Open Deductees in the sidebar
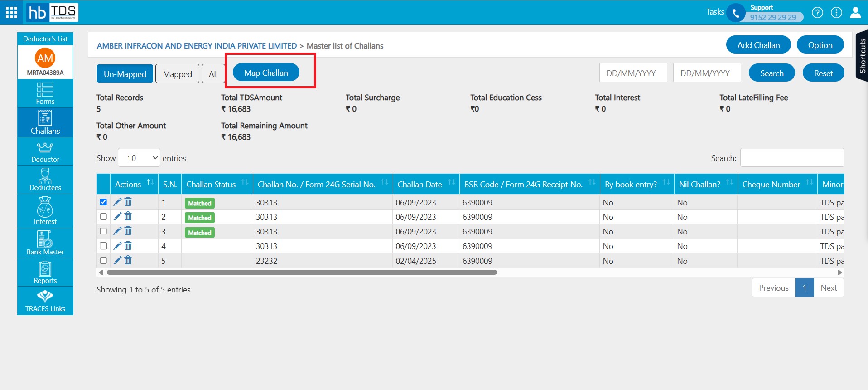 click(45, 180)
